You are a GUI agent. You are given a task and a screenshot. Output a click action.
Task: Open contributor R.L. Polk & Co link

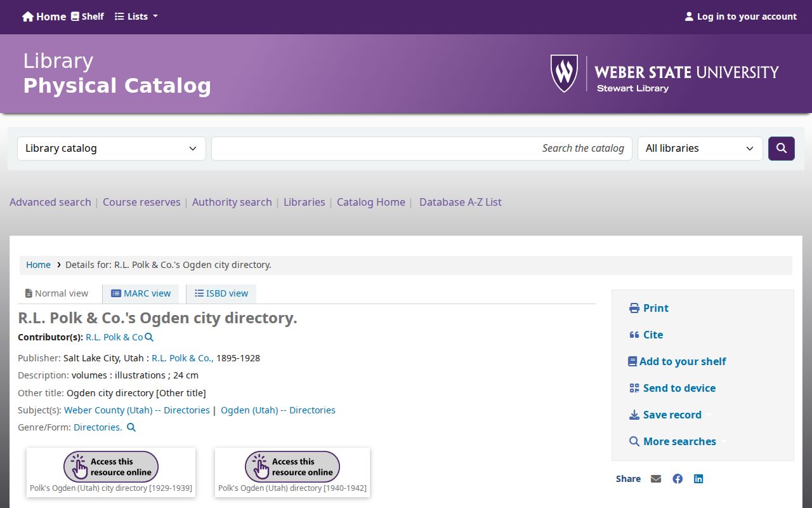[114, 337]
